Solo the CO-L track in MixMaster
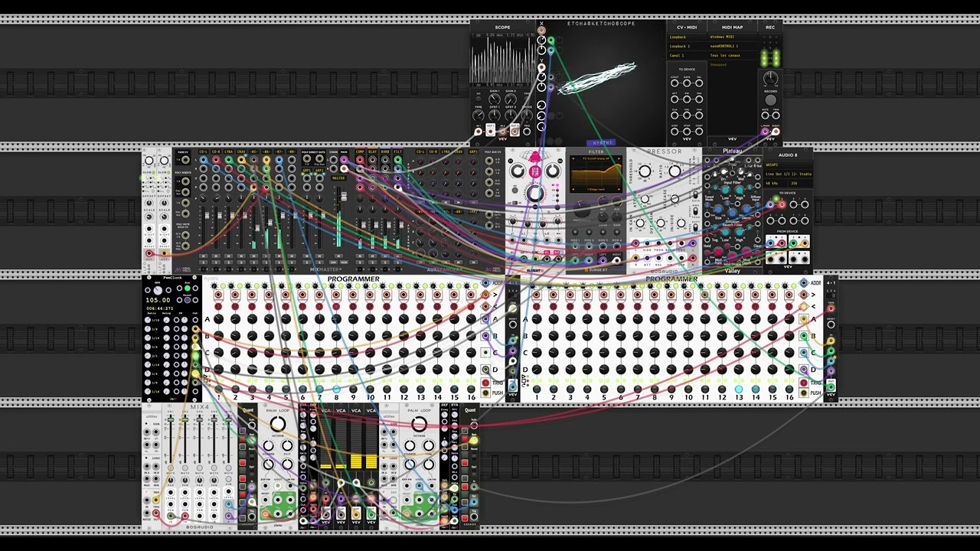980x551 pixels. (x=203, y=262)
